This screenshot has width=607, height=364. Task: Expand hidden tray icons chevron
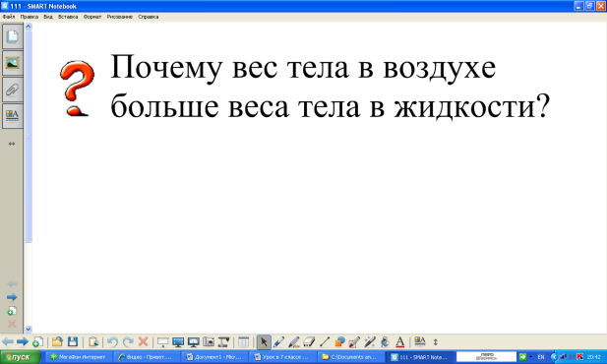pos(554,357)
